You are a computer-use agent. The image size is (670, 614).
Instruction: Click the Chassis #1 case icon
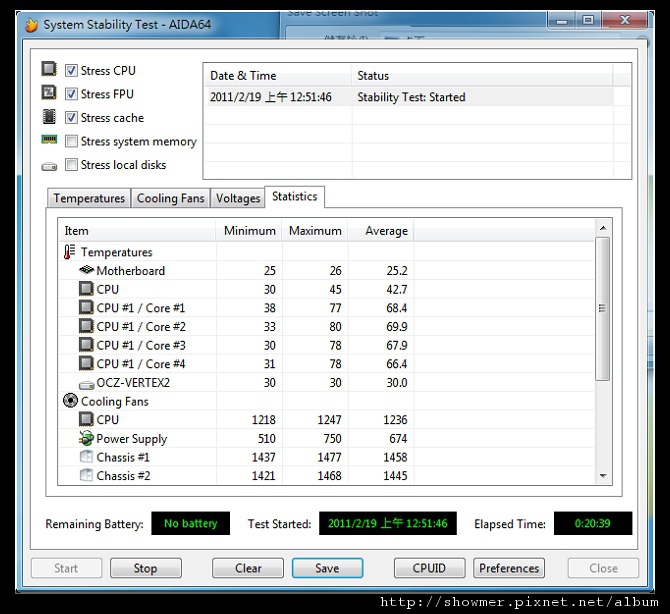86,456
